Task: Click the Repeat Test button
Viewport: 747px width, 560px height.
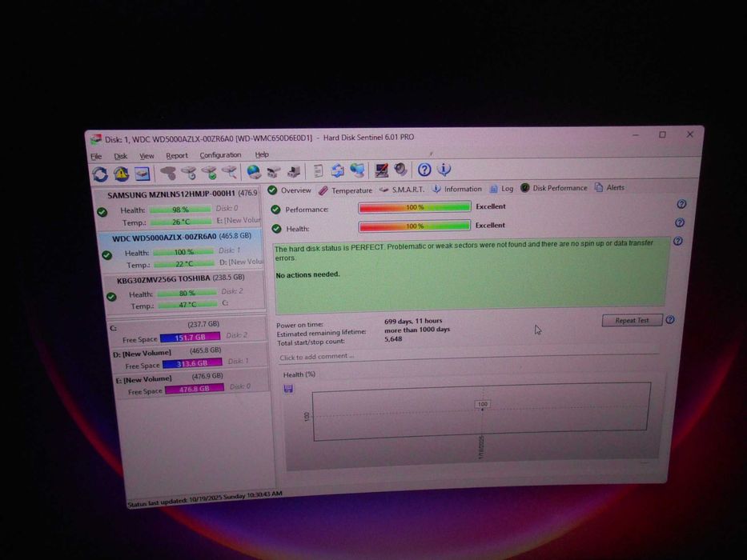Action: point(632,320)
